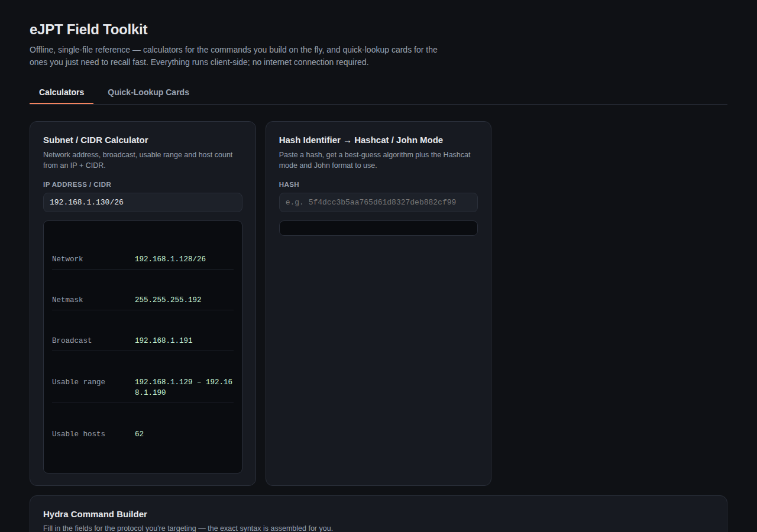The height and width of the screenshot is (532, 757).
Task: Click the Hash Identifier → Hashcat / John Mode heading
Action: (361, 140)
